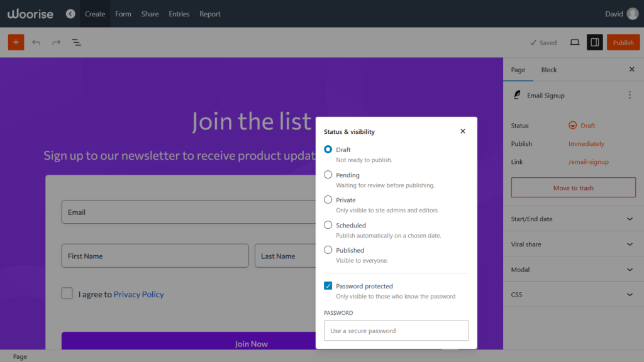This screenshot has width=644, height=362.
Task: Click the newsletter signup subtitle text
Action: pos(179,156)
